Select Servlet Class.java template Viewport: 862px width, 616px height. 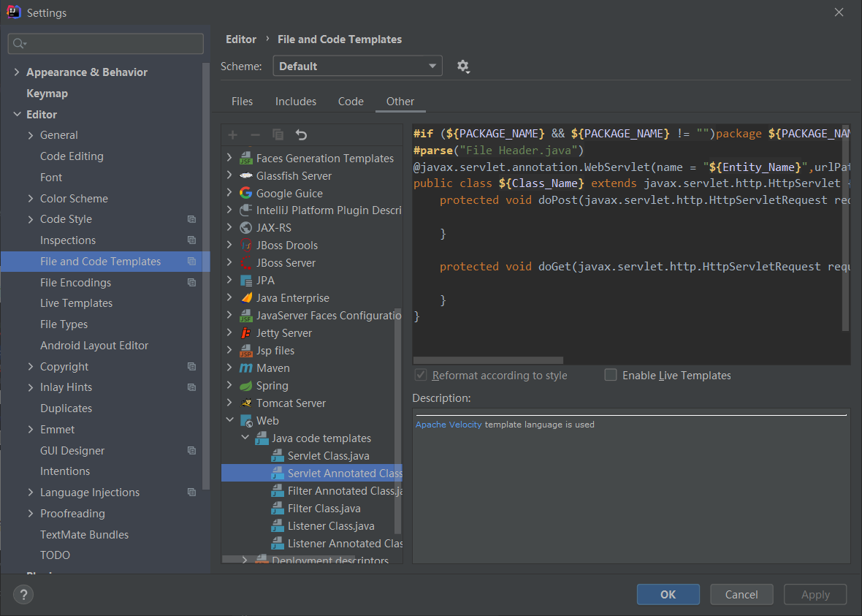tap(328, 456)
